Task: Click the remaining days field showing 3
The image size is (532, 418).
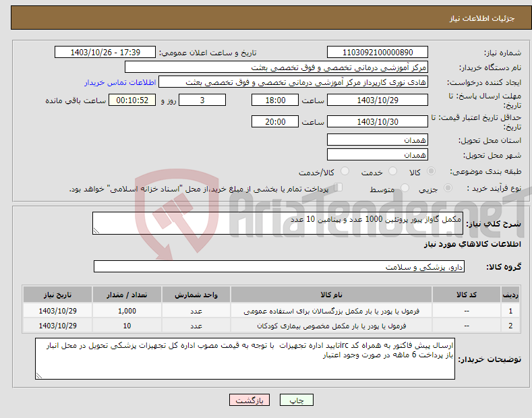Action: (x=202, y=100)
